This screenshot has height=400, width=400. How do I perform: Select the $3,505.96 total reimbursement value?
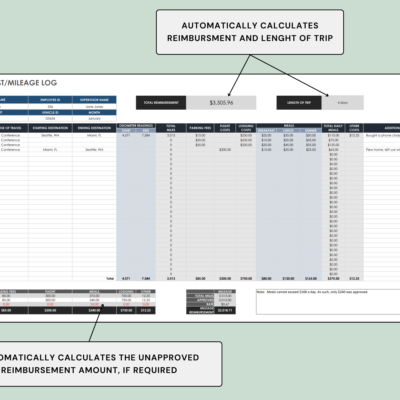tap(221, 103)
